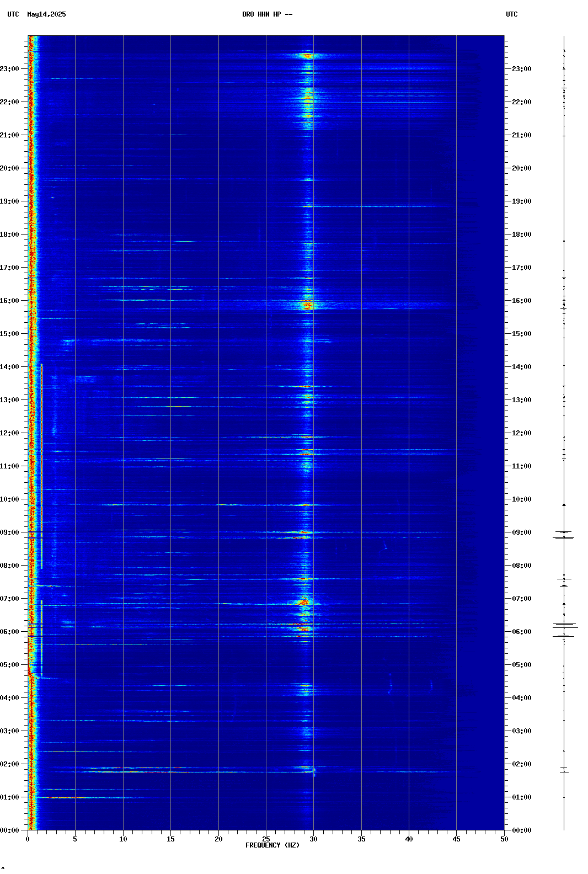Image resolution: width=588 pixels, height=874 pixels.
Task: Click the 20:00 label on left axis
Action: coord(9,168)
